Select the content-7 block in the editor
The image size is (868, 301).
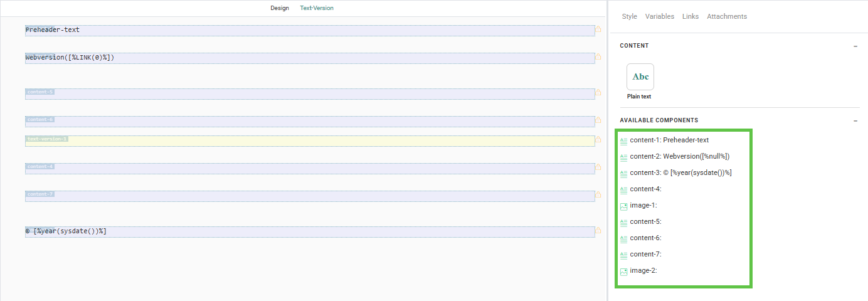tap(310, 196)
